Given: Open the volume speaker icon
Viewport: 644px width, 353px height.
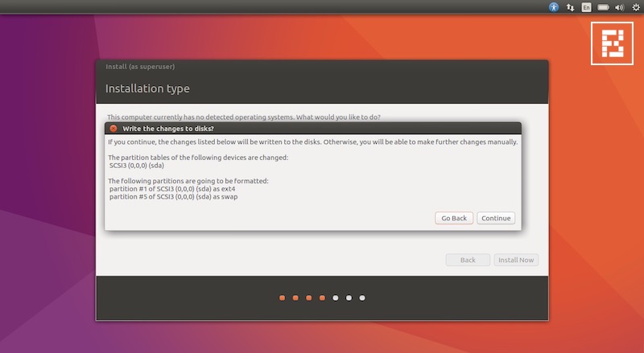Looking at the screenshot, I should tap(618, 6).
